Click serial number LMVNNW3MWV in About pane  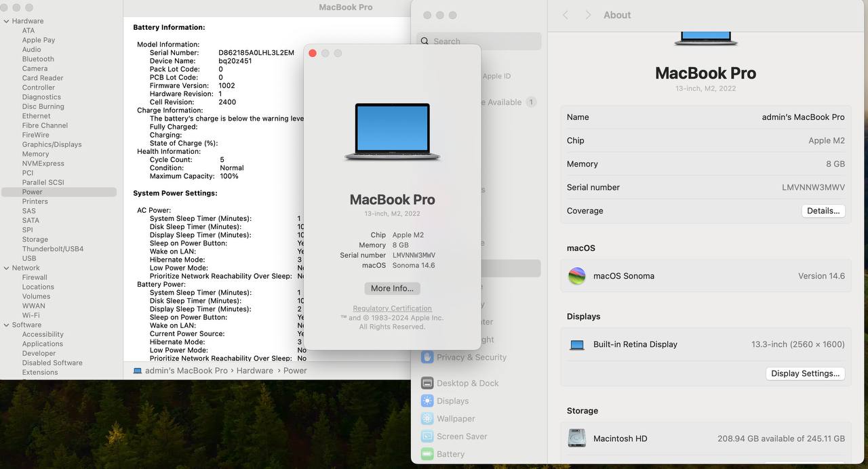pyautogui.click(x=813, y=187)
